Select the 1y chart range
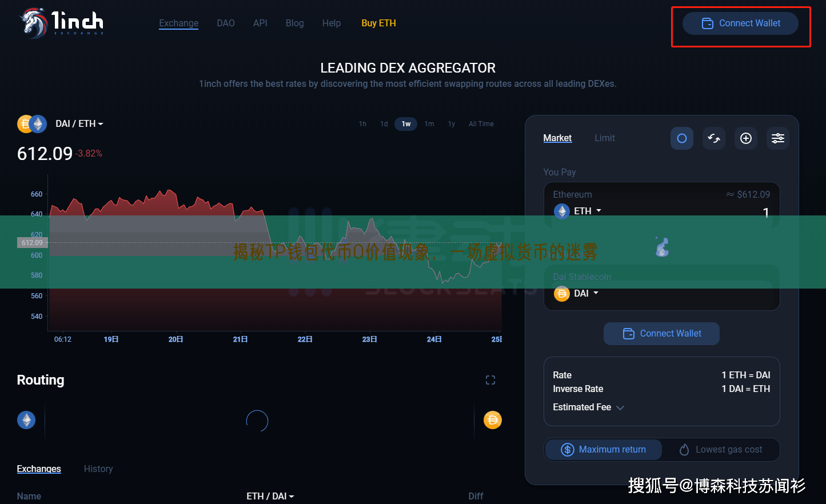Image resolution: width=826 pixels, height=504 pixels. coord(452,124)
